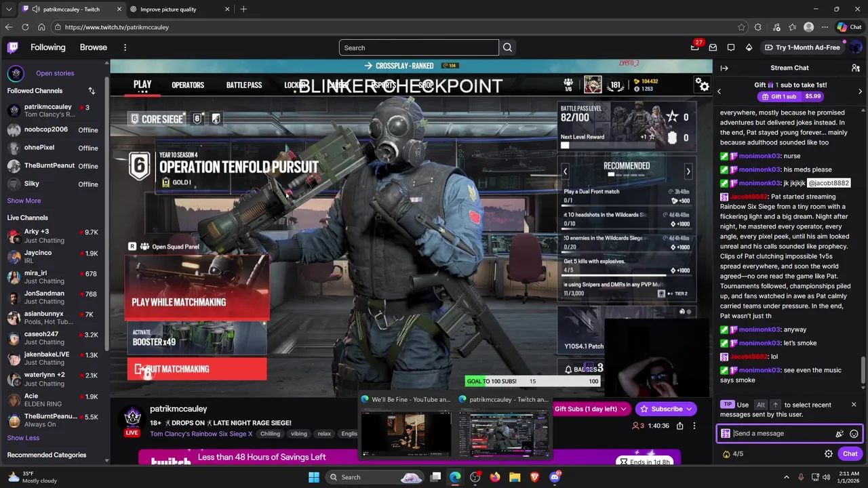Open Twitch notifications with 27 badge
Viewport: 868px width, 488px height.
click(695, 47)
